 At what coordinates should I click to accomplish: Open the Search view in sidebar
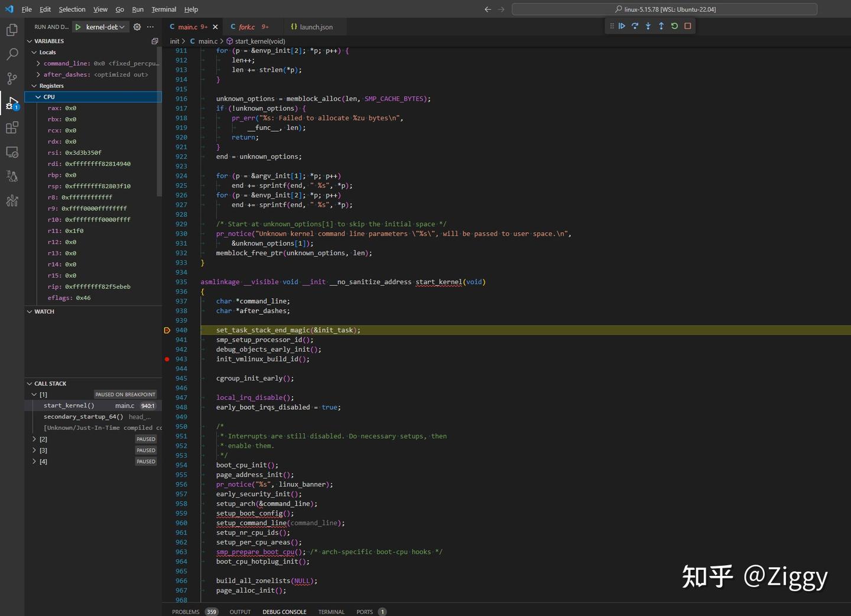click(x=12, y=54)
